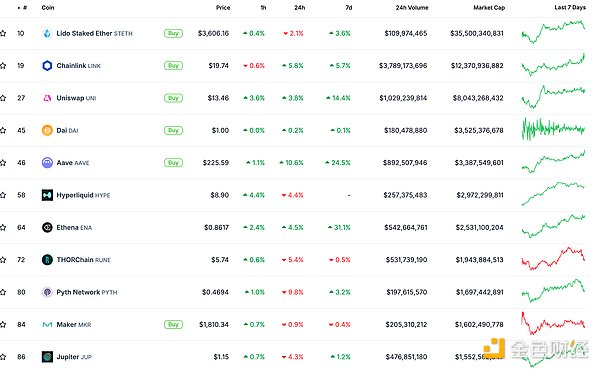Click the Dai coin logo
Screen dimensions: 600x370
pyautogui.click(x=47, y=130)
